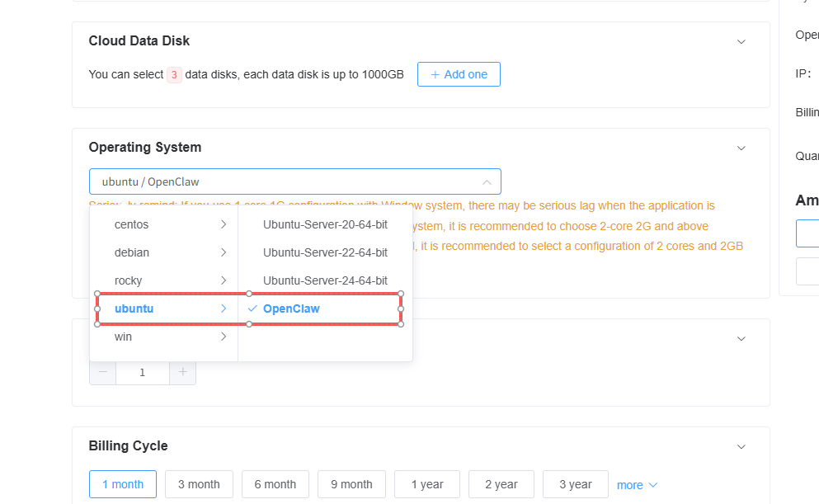Image resolution: width=819 pixels, height=504 pixels.
Task: Increase quantity with the plus button
Action: (182, 372)
